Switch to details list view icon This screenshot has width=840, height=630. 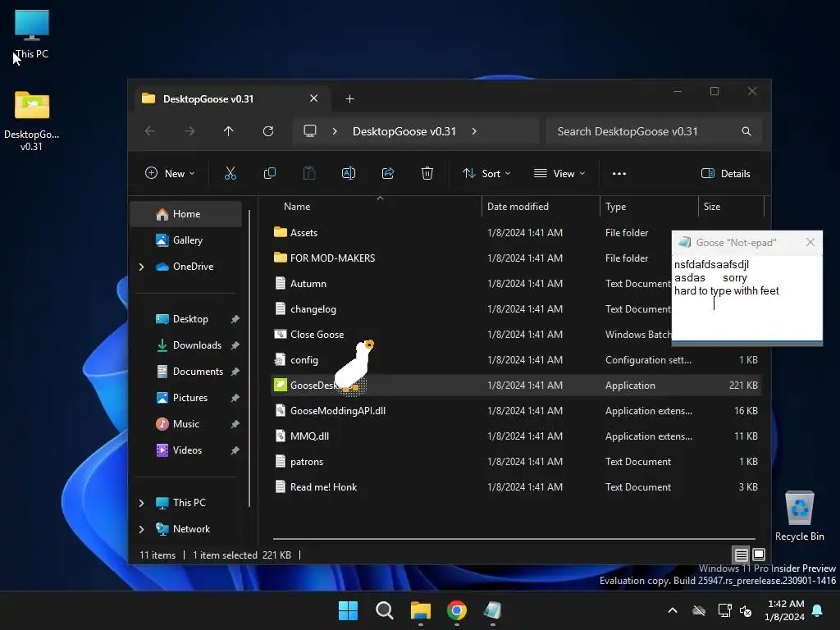click(741, 555)
